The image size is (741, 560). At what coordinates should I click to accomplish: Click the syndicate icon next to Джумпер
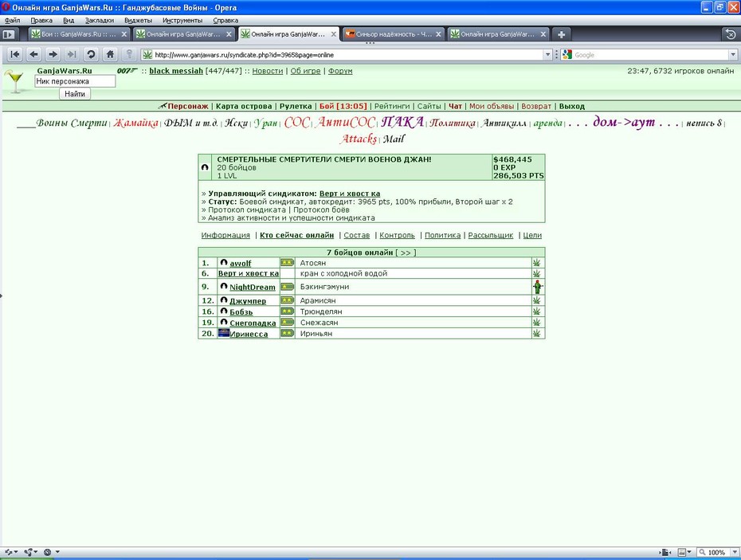224,300
